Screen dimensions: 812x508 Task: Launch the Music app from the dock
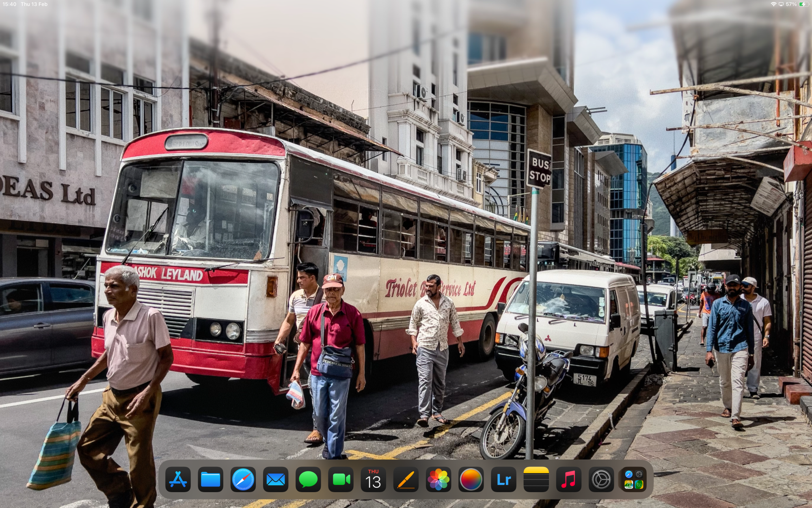coord(568,480)
